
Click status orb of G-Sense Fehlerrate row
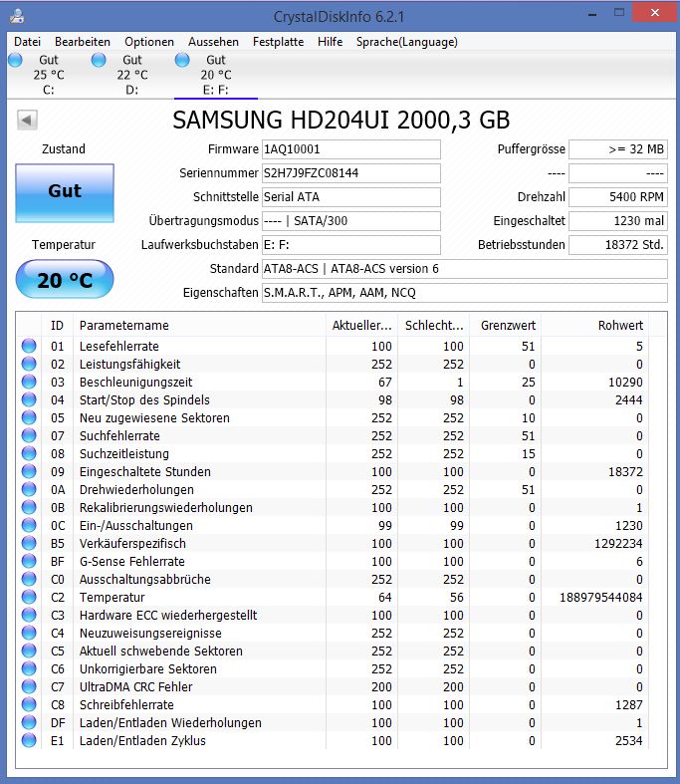[29, 561]
